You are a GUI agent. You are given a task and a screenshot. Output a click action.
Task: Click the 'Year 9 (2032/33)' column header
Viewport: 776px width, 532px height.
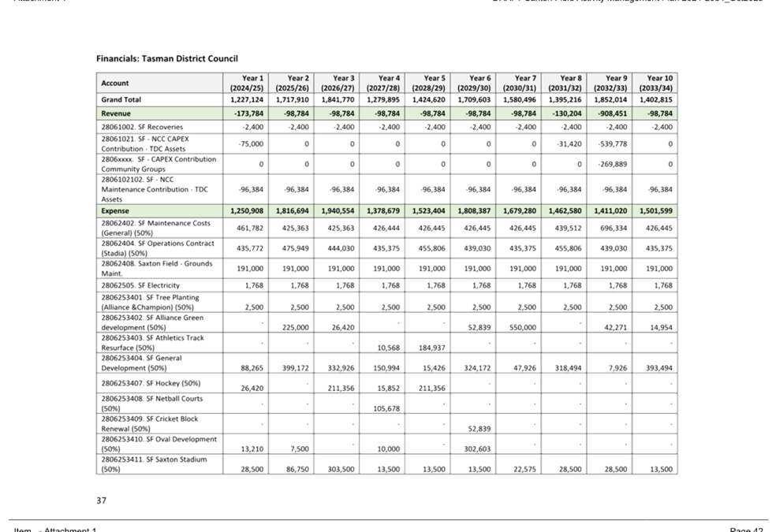click(x=610, y=83)
